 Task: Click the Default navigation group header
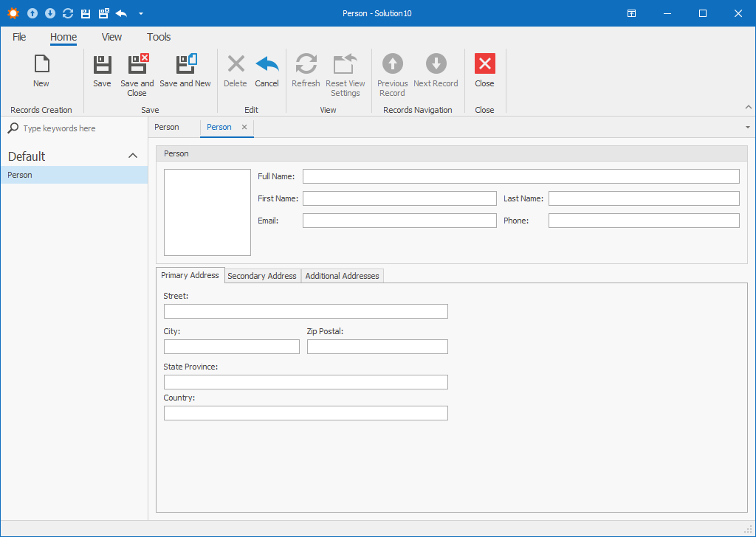[x=75, y=156]
